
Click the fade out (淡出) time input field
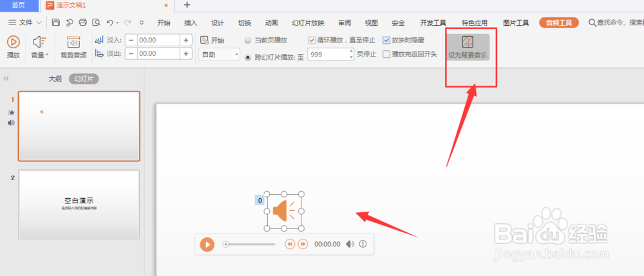[x=158, y=54]
